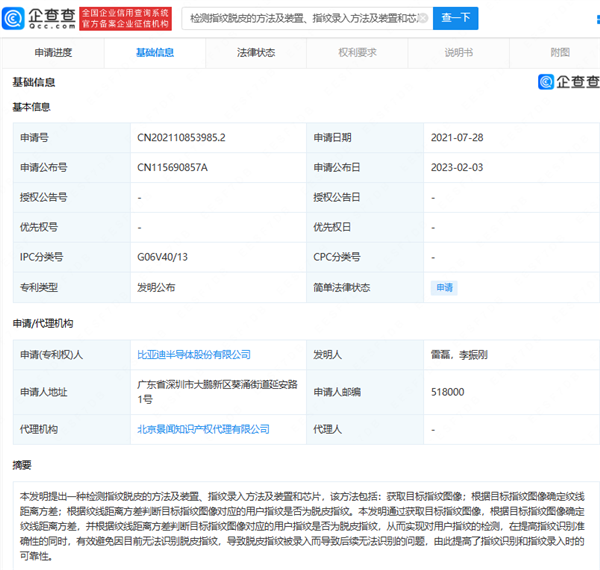Click the 申请号 label cell
The width and height of the screenshot is (600, 570).
pos(72,138)
